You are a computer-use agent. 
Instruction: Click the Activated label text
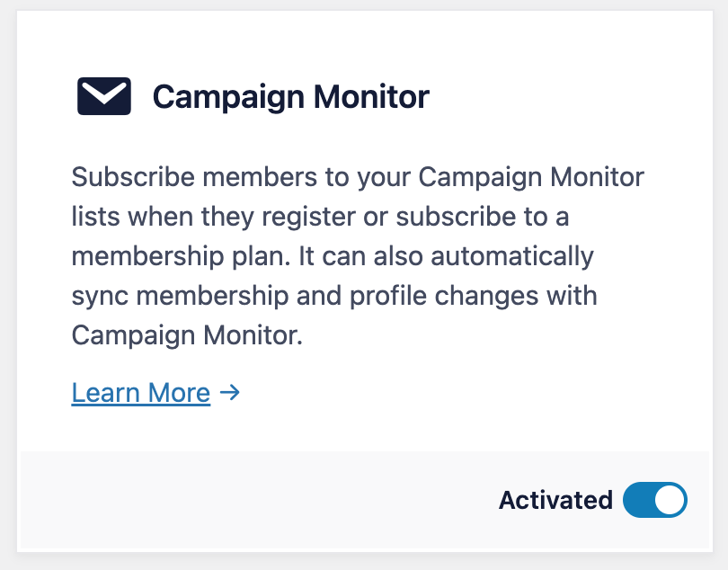click(x=555, y=500)
